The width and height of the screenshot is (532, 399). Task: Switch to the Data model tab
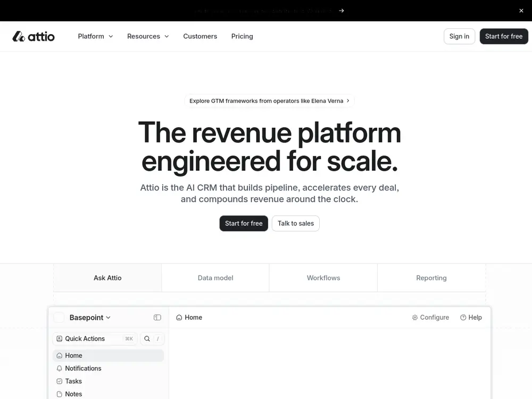215,278
